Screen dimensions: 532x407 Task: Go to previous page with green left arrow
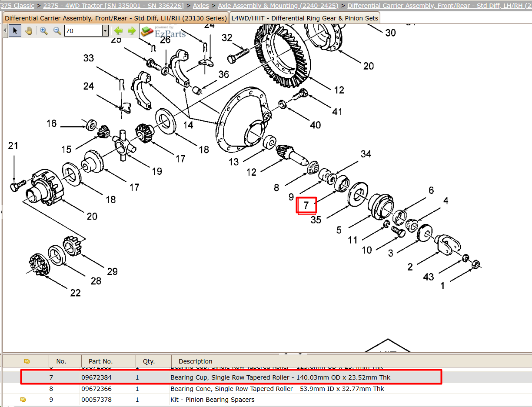(x=118, y=31)
